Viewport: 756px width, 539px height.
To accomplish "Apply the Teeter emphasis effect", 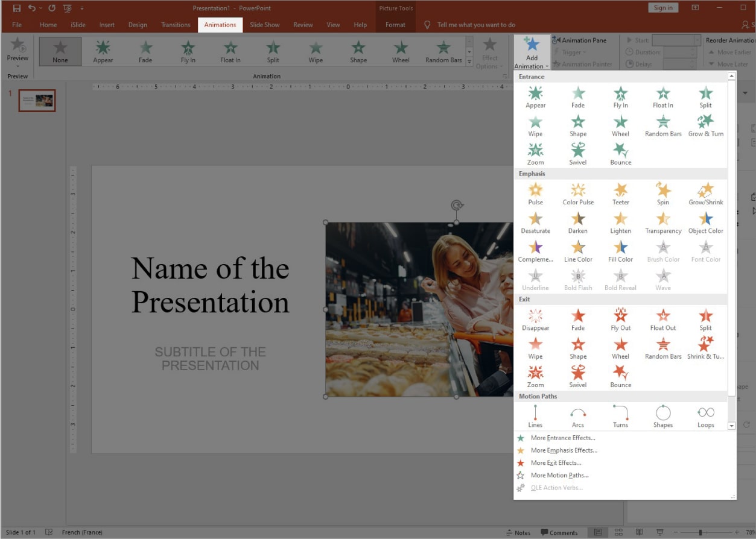I will point(620,194).
